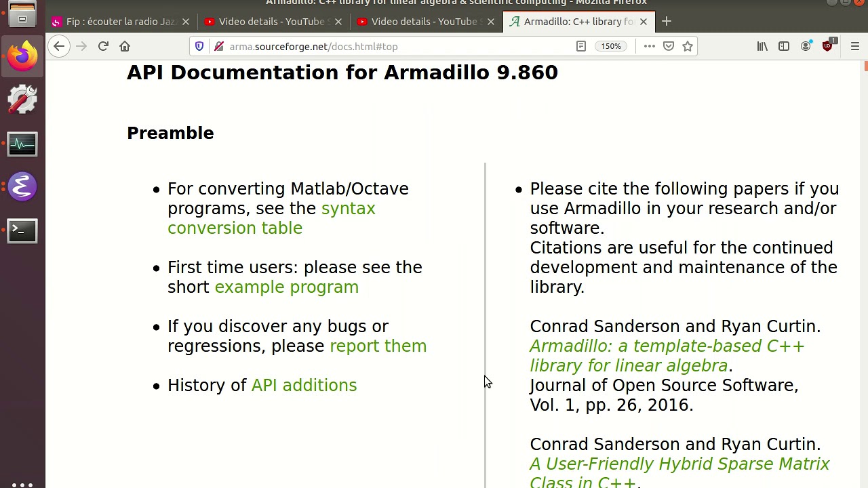Open the syntax conversion table link

(271, 218)
